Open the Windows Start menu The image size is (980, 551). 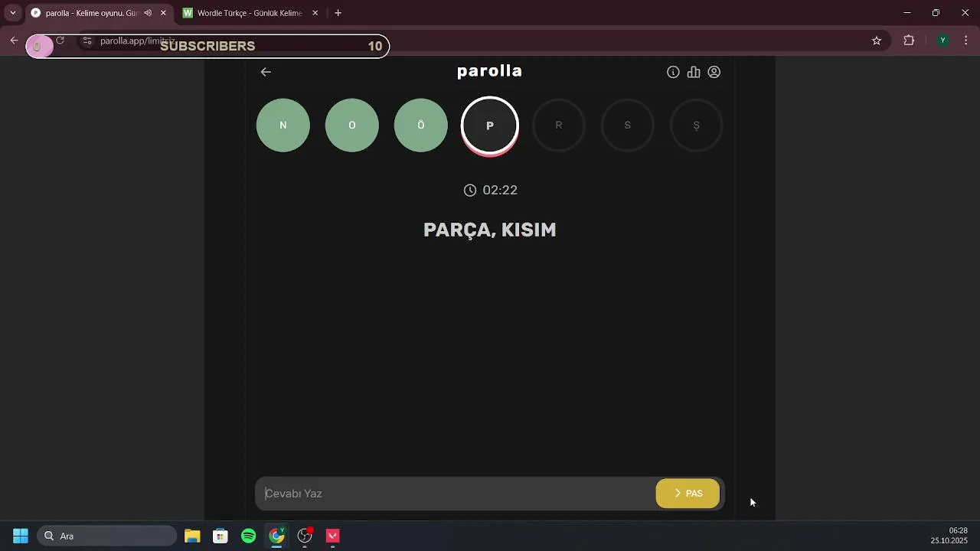click(21, 536)
